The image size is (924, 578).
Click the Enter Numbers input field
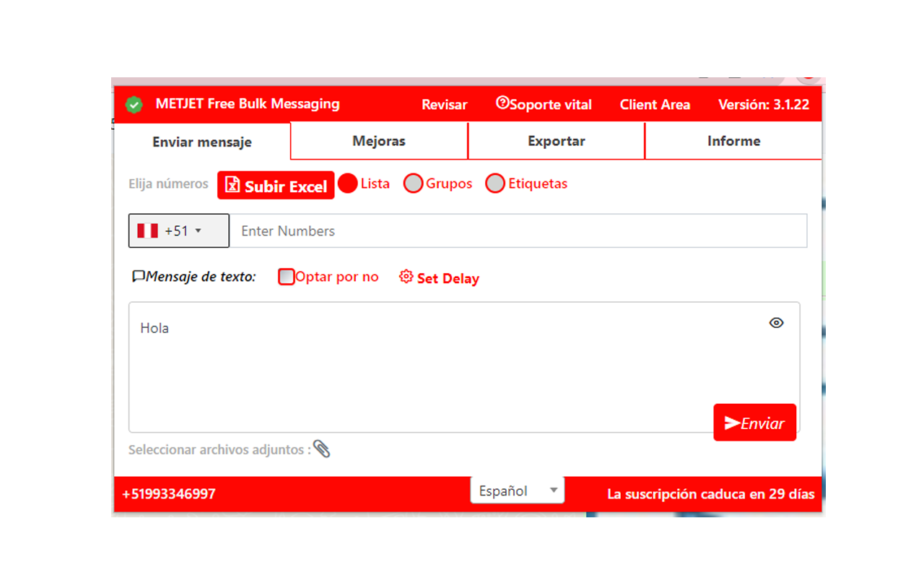tap(433, 230)
